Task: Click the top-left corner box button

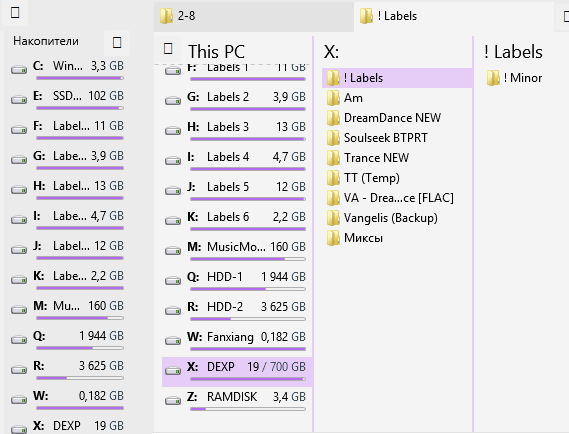Action: pos(15,13)
